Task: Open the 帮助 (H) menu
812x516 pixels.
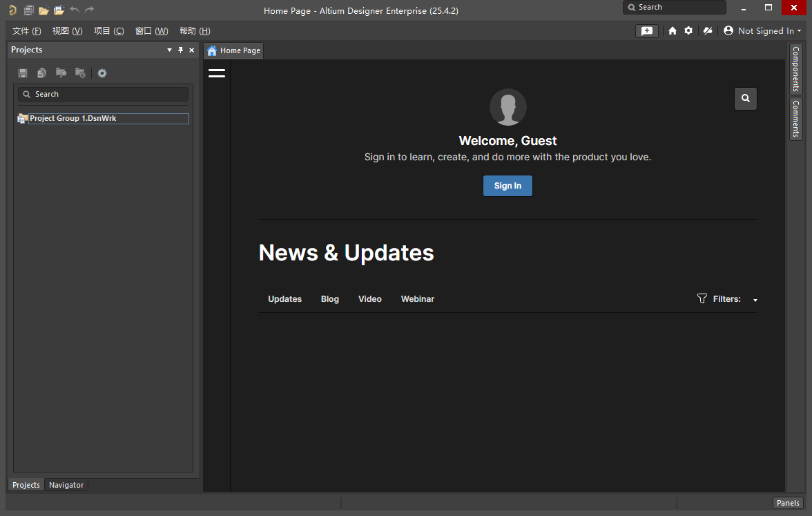Action: click(195, 31)
